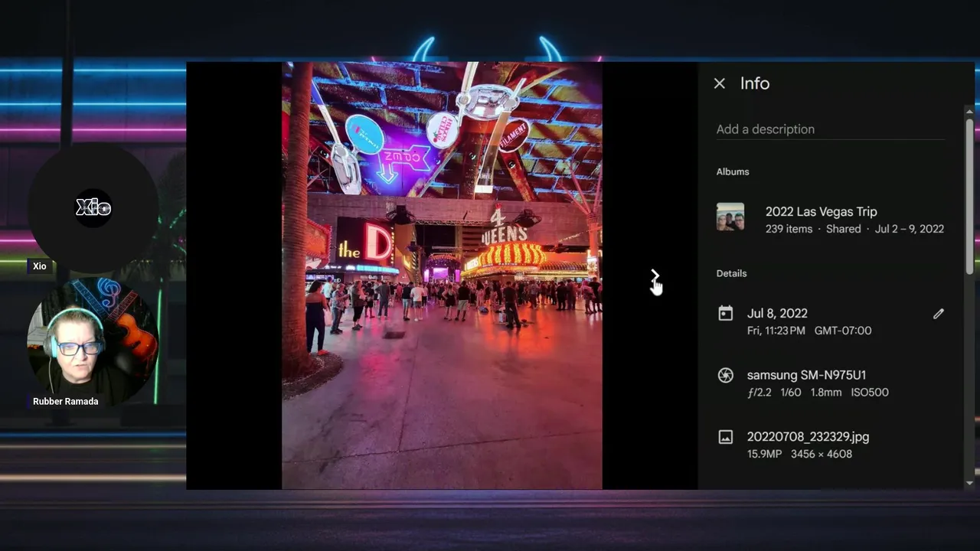Click the Rubber Ramada webcam feed
The image size is (980, 551).
(93, 342)
